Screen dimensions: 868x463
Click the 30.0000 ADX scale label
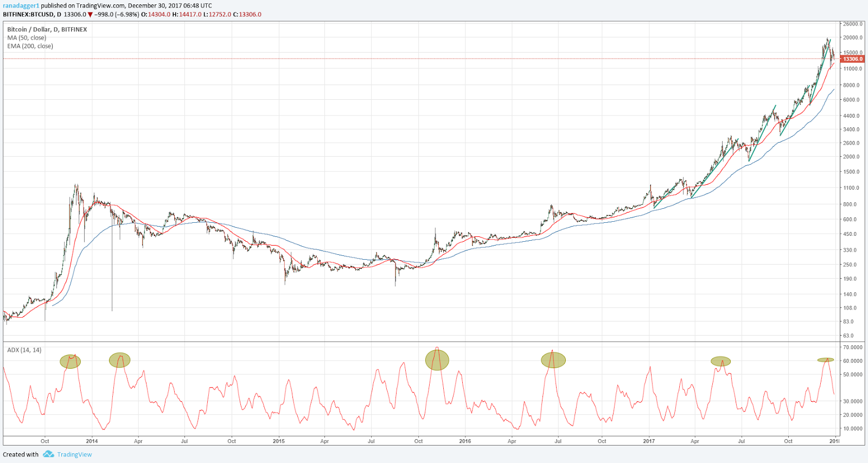[853, 402]
